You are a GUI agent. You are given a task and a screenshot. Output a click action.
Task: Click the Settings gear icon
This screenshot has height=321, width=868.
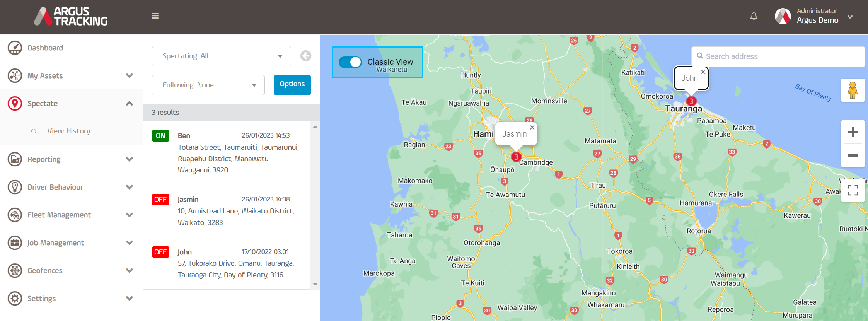pos(15,299)
